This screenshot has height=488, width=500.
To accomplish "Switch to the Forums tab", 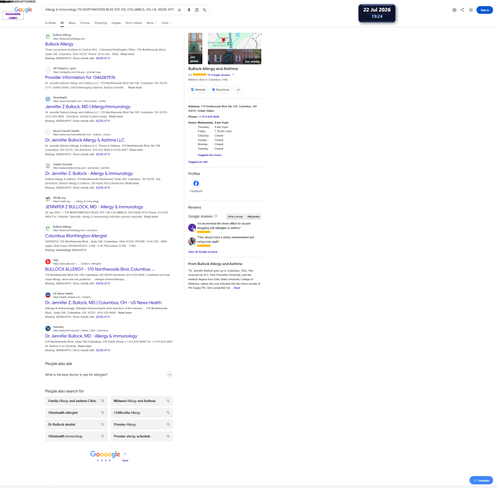I will 85,23.
